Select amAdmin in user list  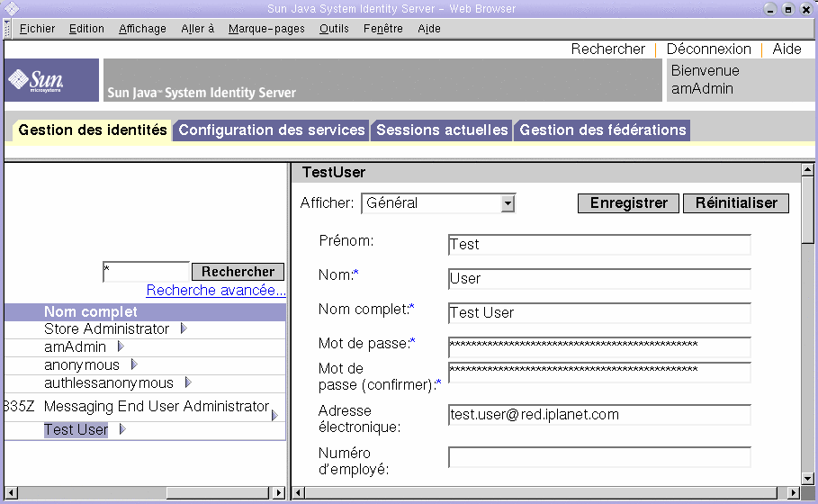pos(75,346)
